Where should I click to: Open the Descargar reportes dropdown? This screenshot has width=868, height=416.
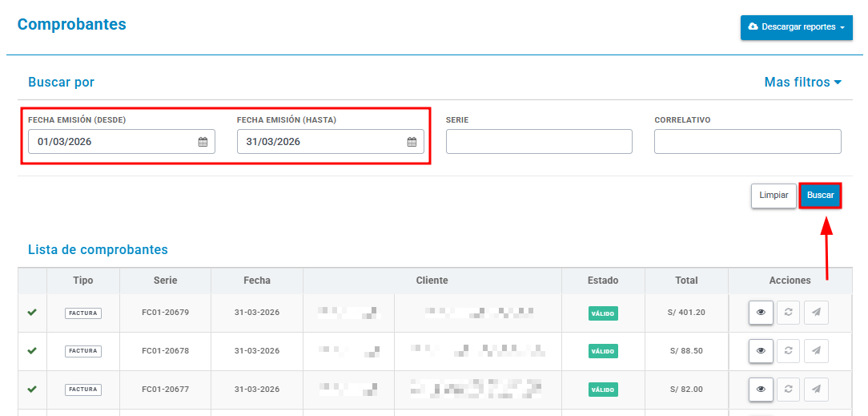coord(797,27)
